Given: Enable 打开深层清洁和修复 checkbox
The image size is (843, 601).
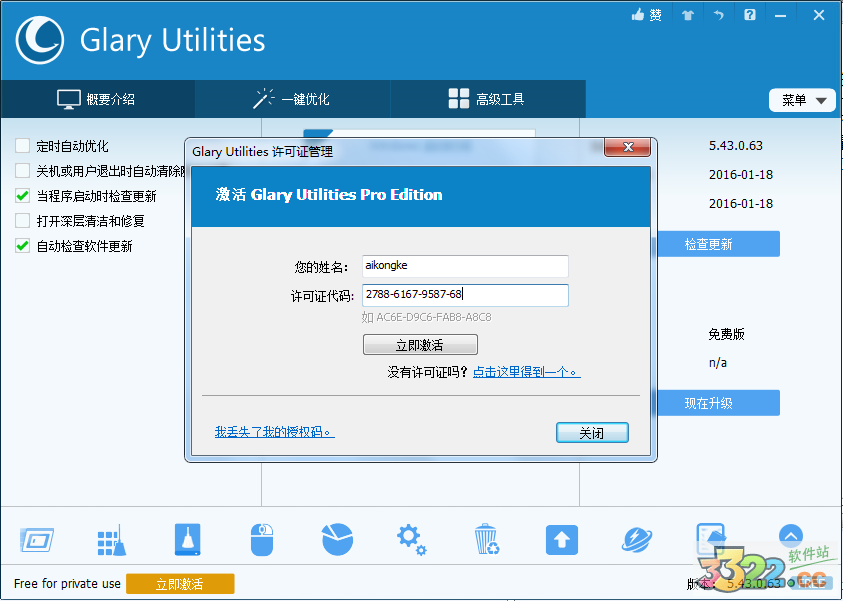Looking at the screenshot, I should tap(23, 221).
